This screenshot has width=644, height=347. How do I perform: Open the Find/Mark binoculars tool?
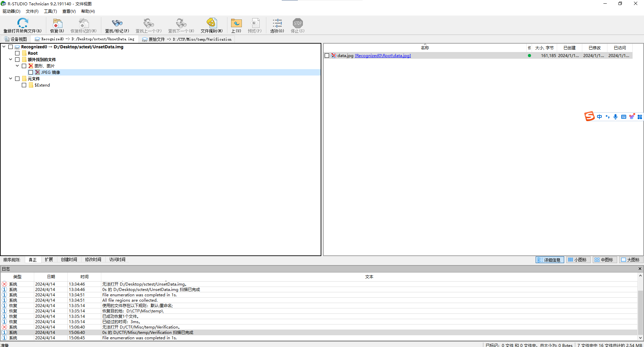click(x=117, y=23)
